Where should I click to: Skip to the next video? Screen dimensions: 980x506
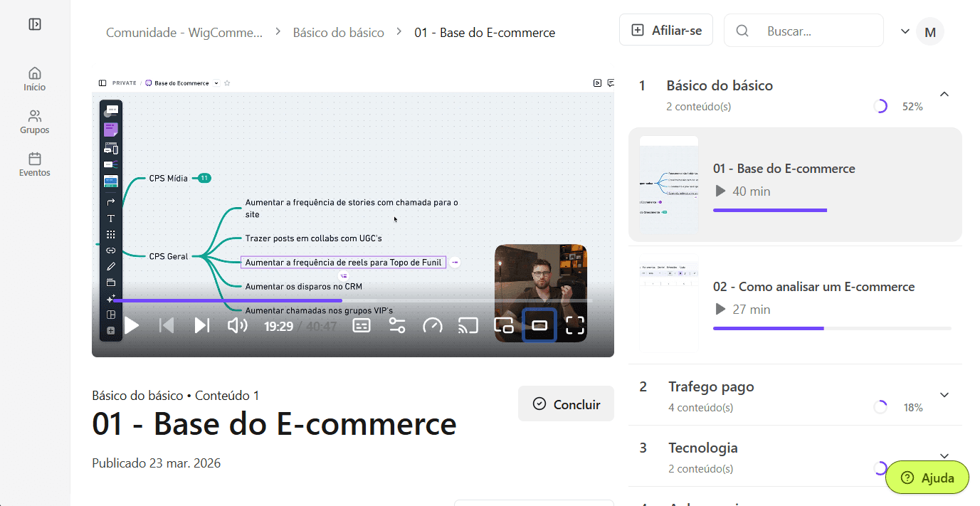tap(202, 326)
